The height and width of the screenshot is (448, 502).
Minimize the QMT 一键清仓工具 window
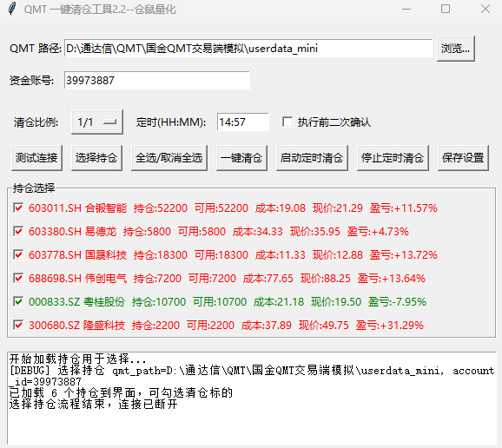coord(406,10)
